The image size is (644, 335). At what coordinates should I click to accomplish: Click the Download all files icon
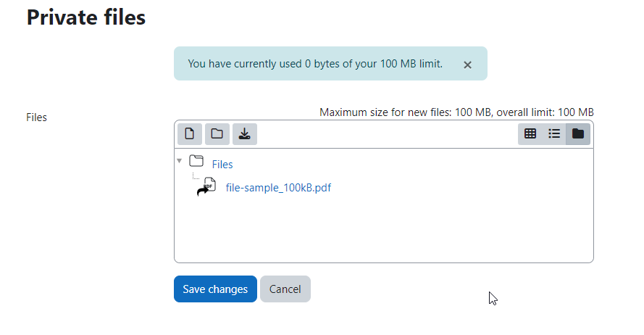[244, 134]
